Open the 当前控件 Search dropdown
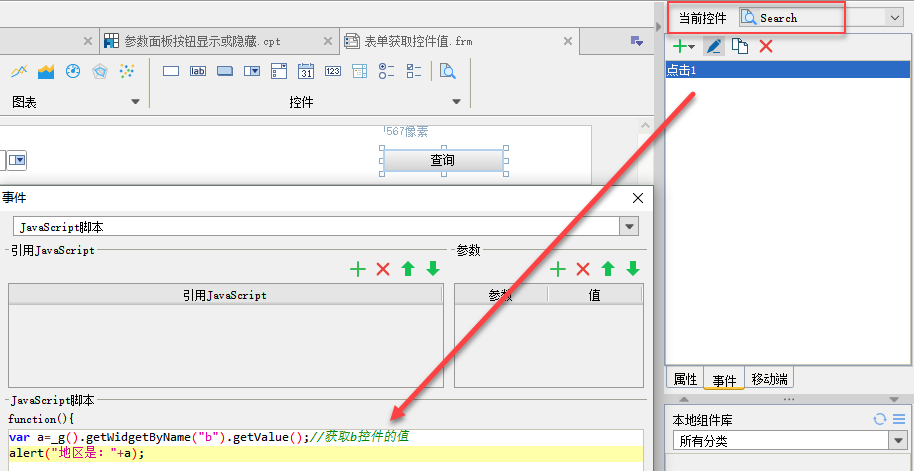 tap(895, 17)
